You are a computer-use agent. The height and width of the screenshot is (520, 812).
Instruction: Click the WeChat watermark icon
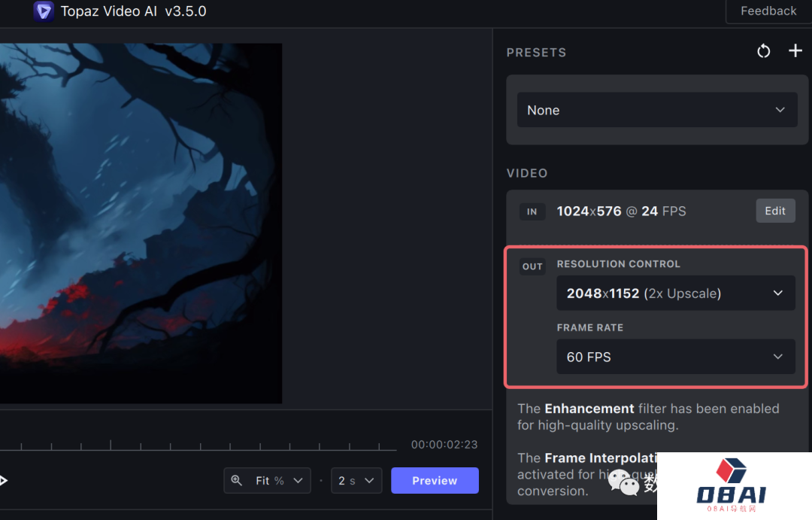(623, 482)
